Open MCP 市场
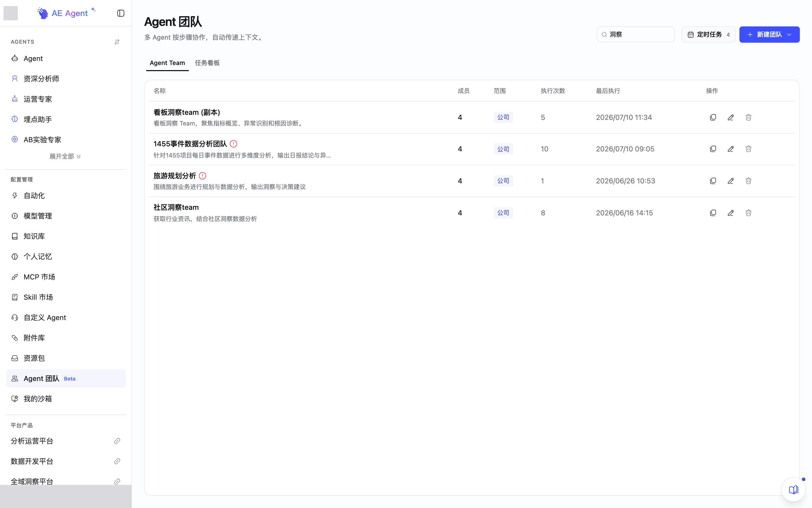Screen dimensions: 812x508 (66, 277)
